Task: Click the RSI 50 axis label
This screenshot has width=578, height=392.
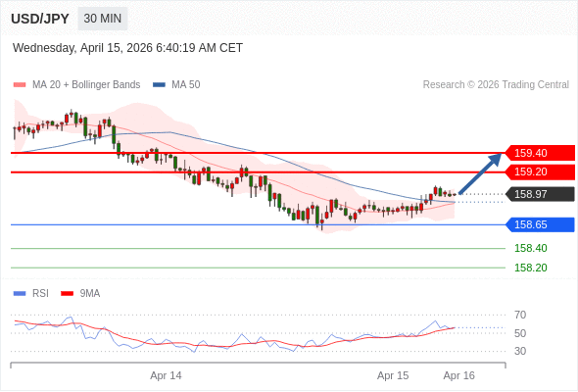Action: tap(520, 333)
